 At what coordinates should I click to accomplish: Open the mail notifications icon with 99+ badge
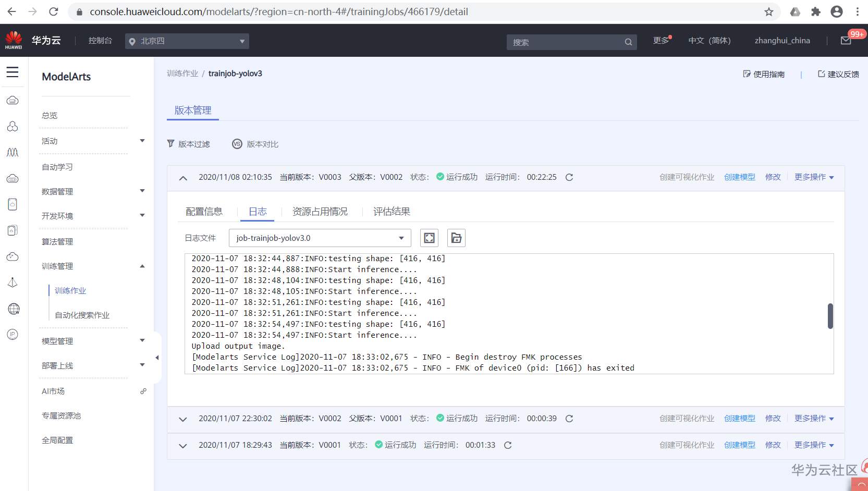click(x=846, y=41)
